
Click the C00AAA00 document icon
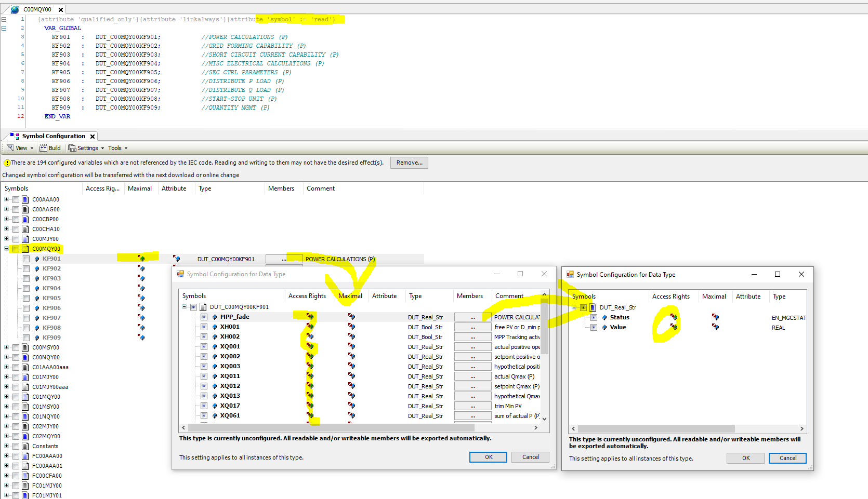[x=25, y=199]
